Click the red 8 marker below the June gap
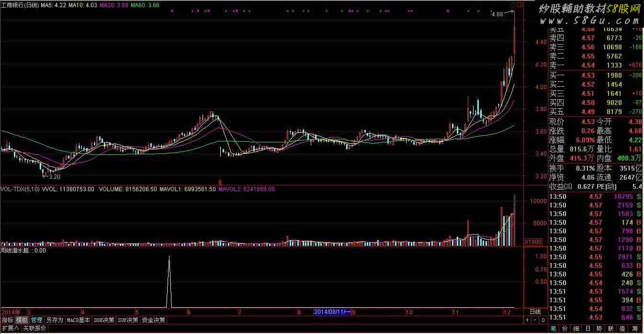 coord(220,182)
